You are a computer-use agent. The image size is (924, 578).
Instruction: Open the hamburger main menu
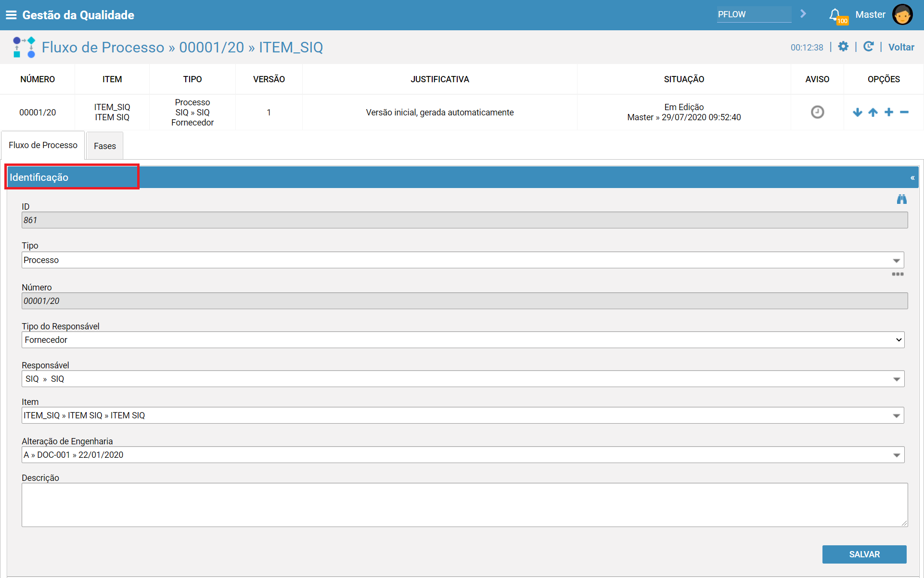(x=11, y=15)
